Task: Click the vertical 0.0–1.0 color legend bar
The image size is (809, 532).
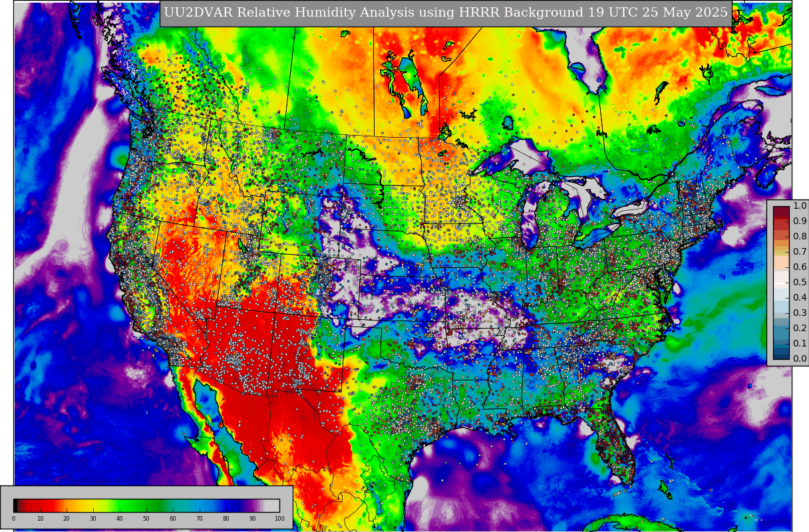Action: (x=781, y=283)
